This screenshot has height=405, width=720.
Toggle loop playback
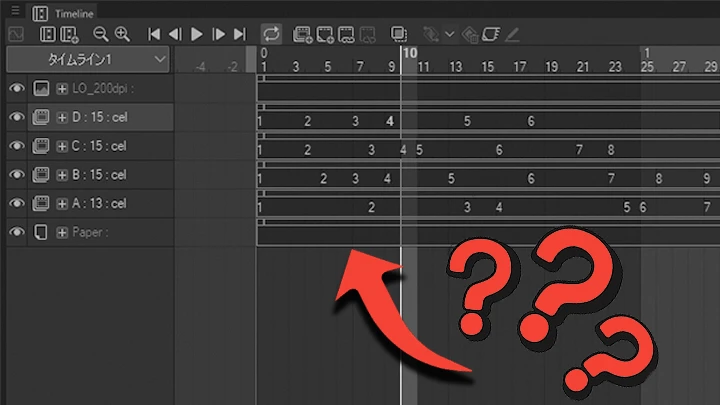click(271, 34)
